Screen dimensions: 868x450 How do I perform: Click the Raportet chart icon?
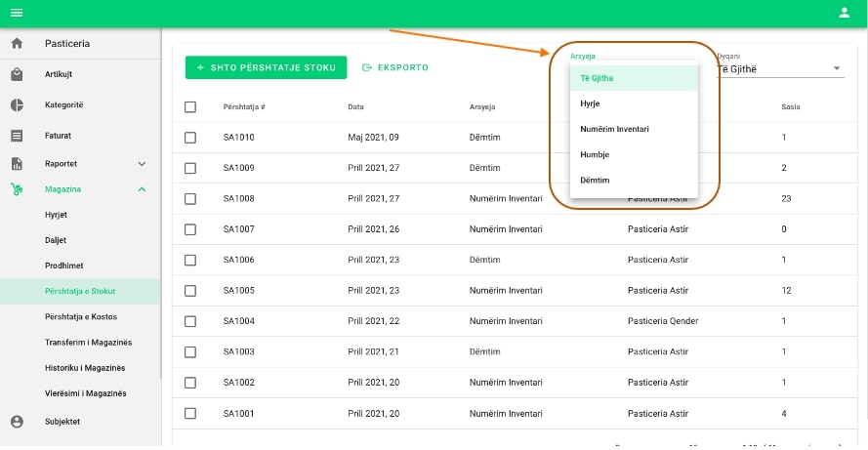pyautogui.click(x=17, y=164)
